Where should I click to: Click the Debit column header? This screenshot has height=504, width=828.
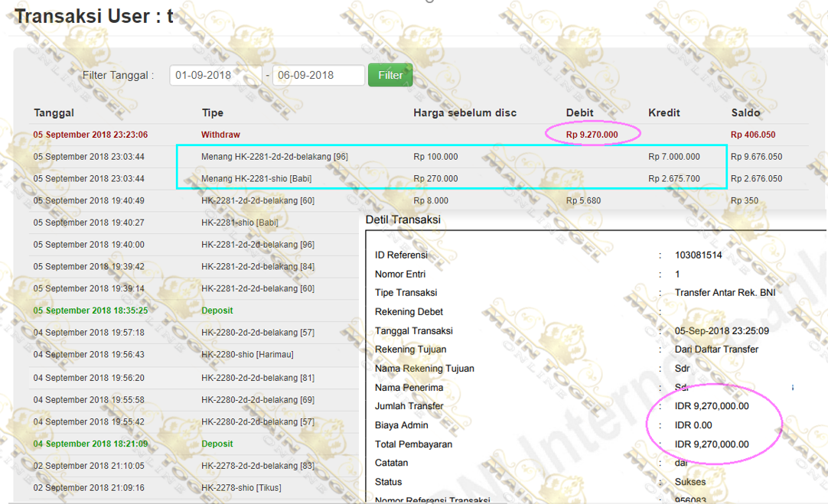579,112
